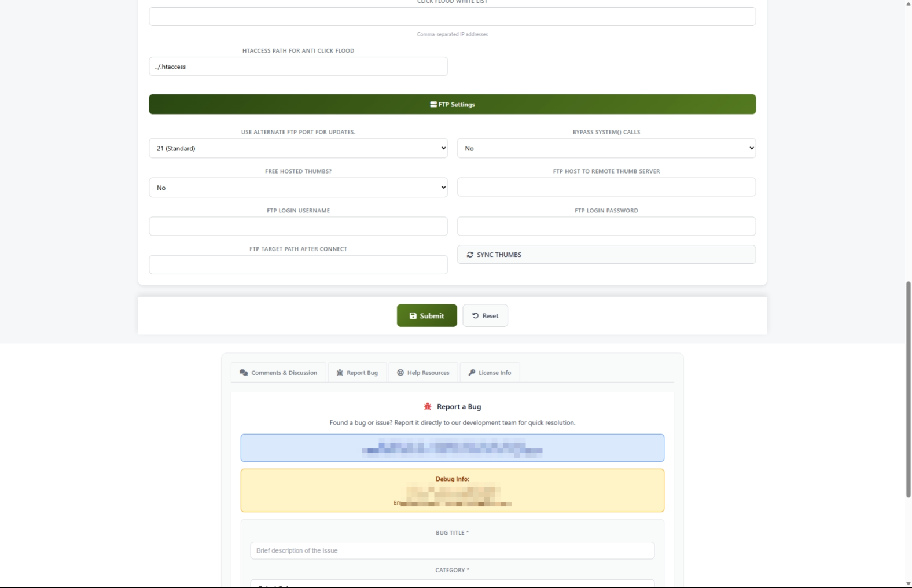Click the bug icon in Report Bug tab
This screenshot has height=588, width=912.
pos(340,373)
